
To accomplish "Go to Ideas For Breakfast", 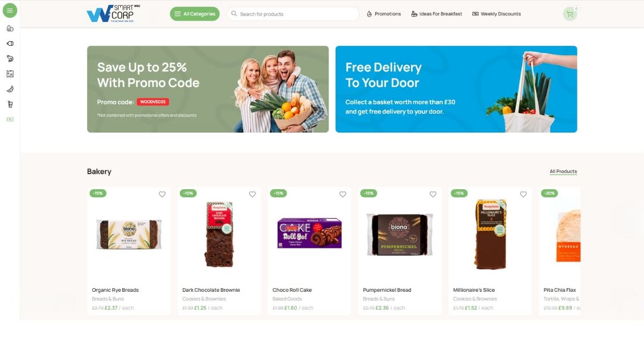I will pos(436,14).
